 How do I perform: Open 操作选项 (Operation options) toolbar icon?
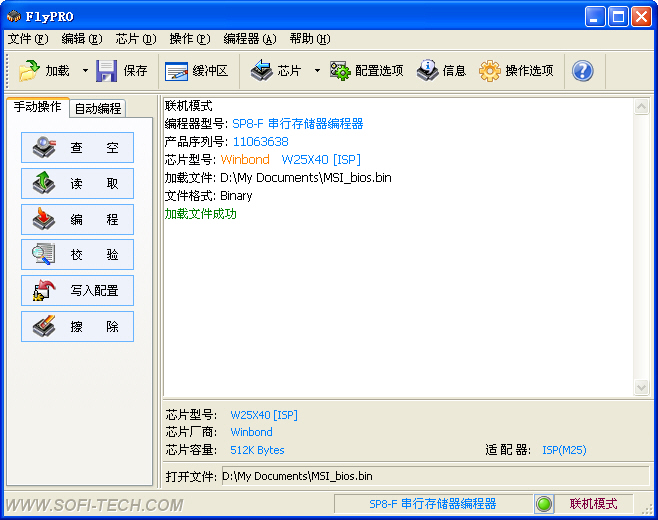(x=490, y=71)
